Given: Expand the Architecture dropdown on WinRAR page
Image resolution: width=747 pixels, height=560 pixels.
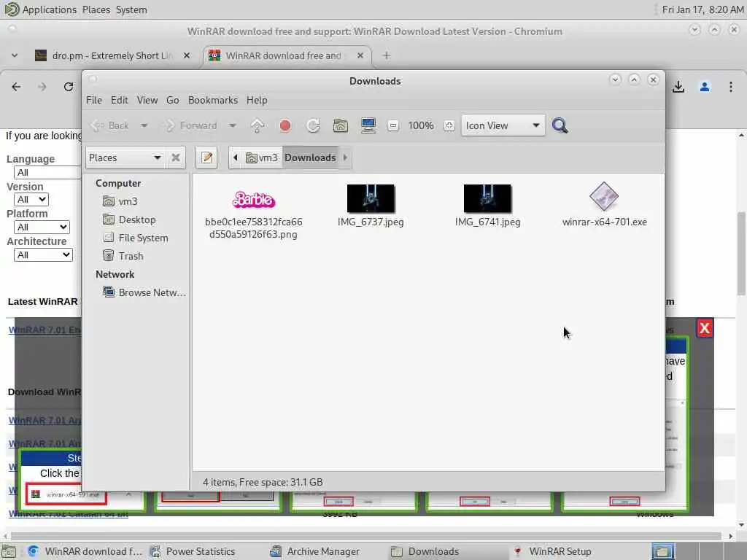Looking at the screenshot, I should pos(43,254).
